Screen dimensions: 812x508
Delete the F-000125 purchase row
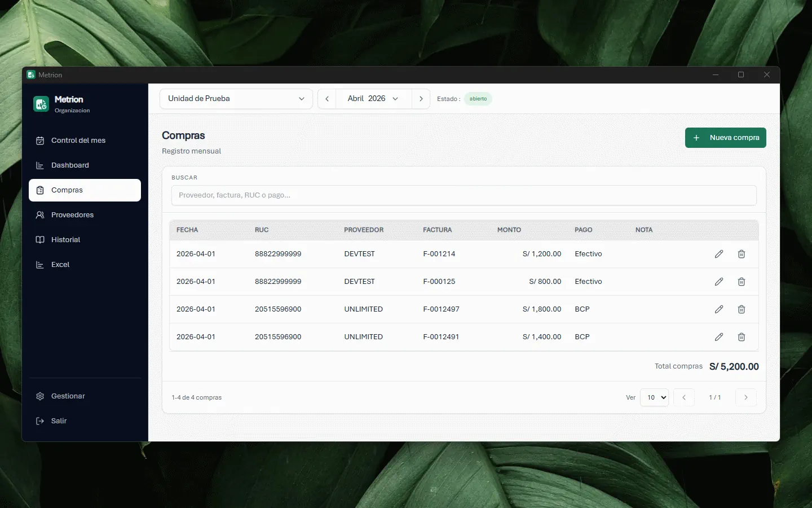[x=742, y=282]
